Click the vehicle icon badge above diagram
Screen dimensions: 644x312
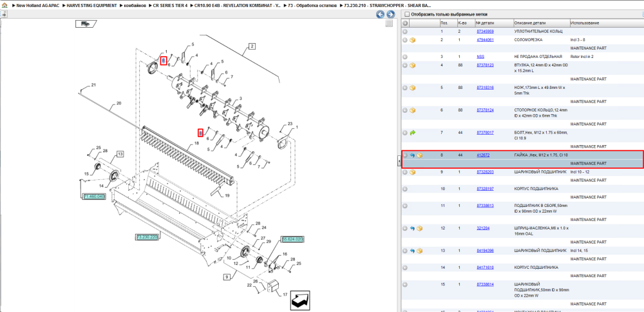(86, 24)
